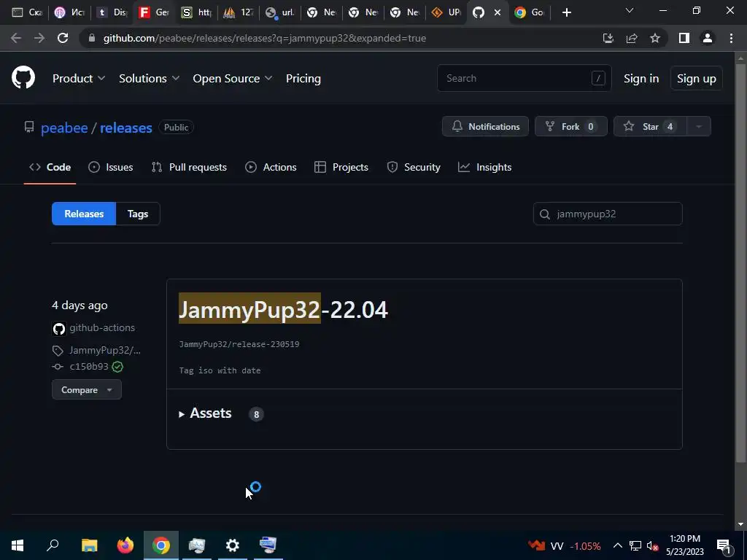Open the network tray icon

(x=635, y=545)
